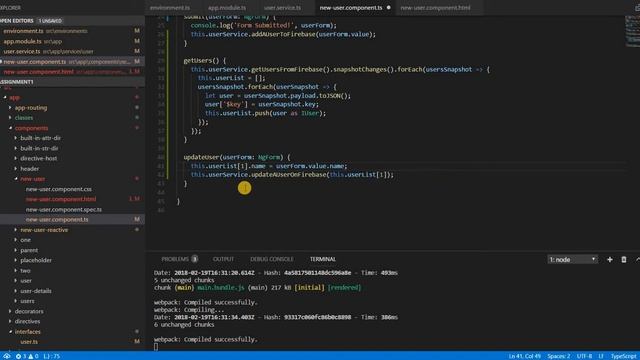
Task: Change end-of-line sequence via LF
Action: 601,356
